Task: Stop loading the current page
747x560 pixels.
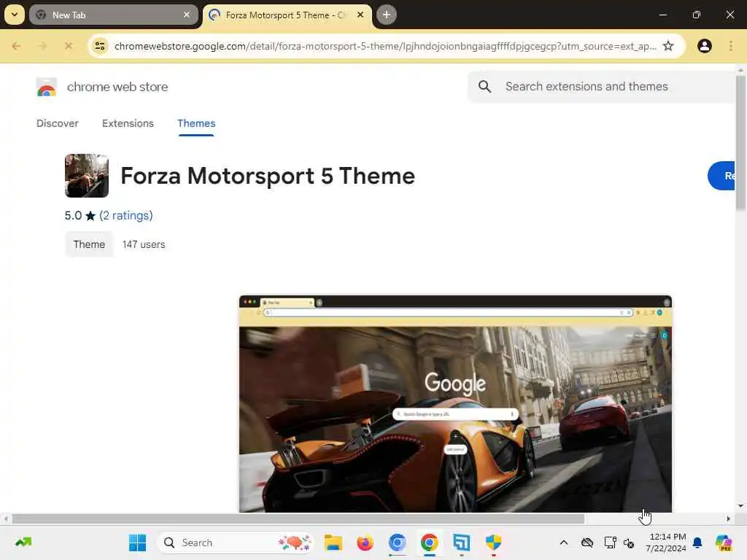Action: 68,46
